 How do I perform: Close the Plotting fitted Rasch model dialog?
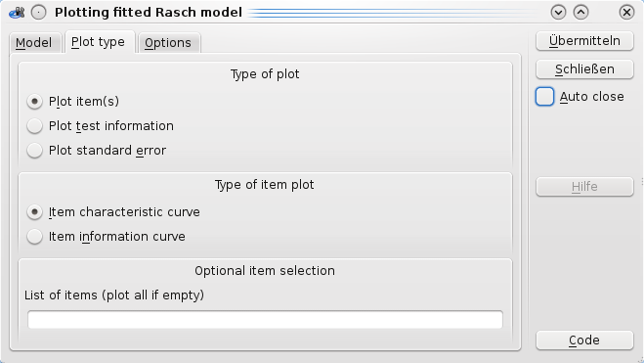pos(626,13)
